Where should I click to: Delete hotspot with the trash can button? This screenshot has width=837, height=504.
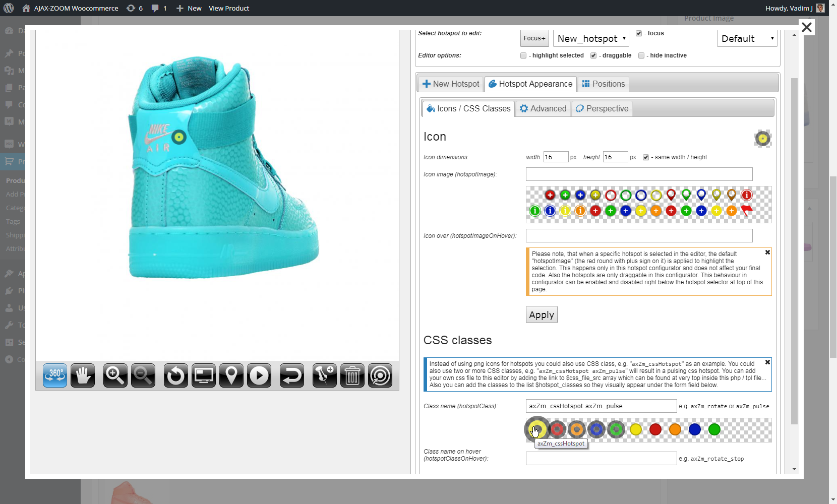[352, 375]
